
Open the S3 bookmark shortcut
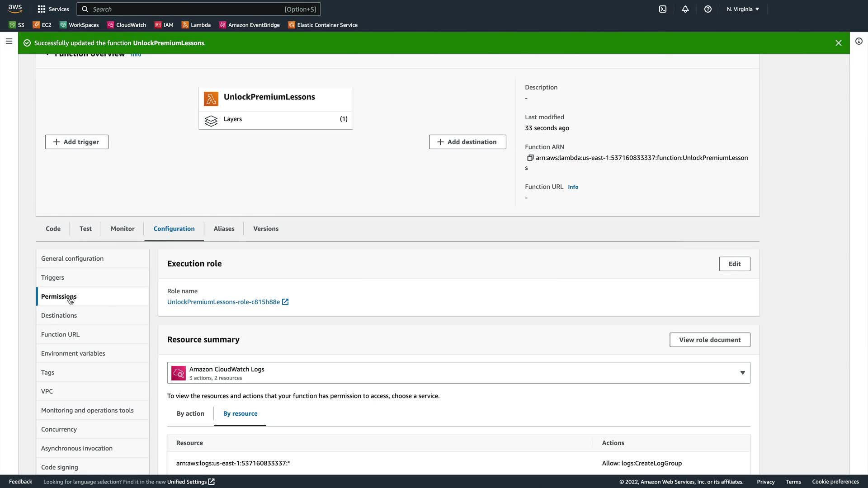click(x=17, y=25)
